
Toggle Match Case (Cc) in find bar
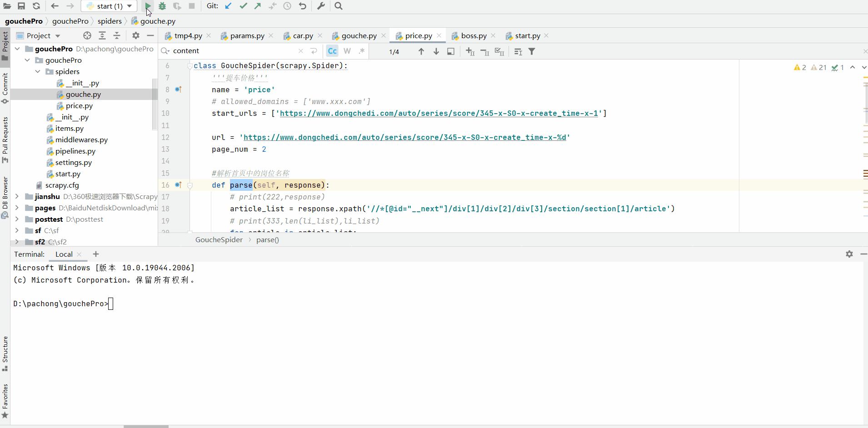click(332, 51)
